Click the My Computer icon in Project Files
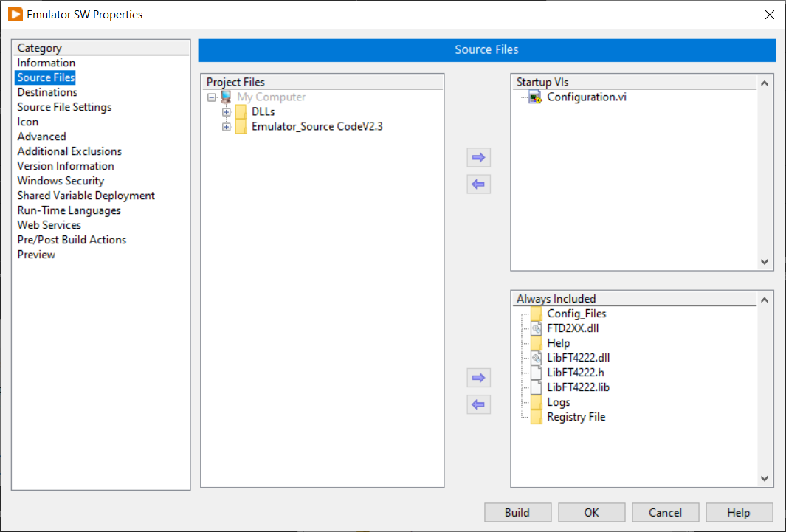786x532 pixels. [x=226, y=97]
